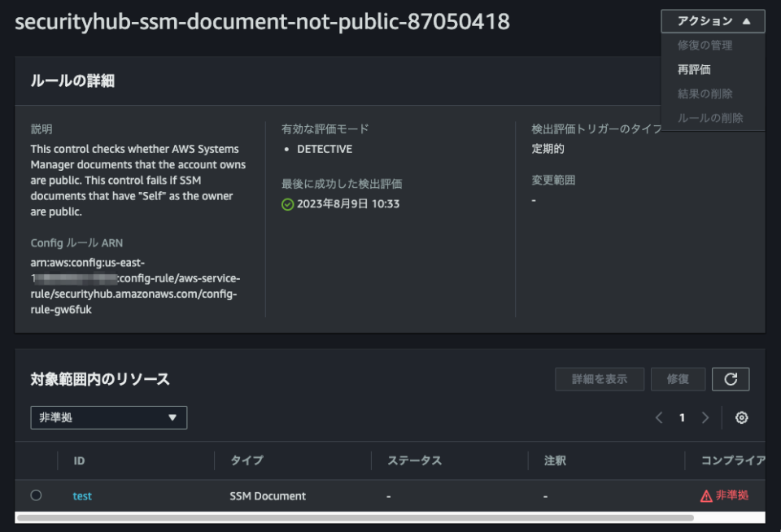Viewport: 781px width, 532px height.
Task: Select the radio button for the test resource
Action: [x=36, y=495]
